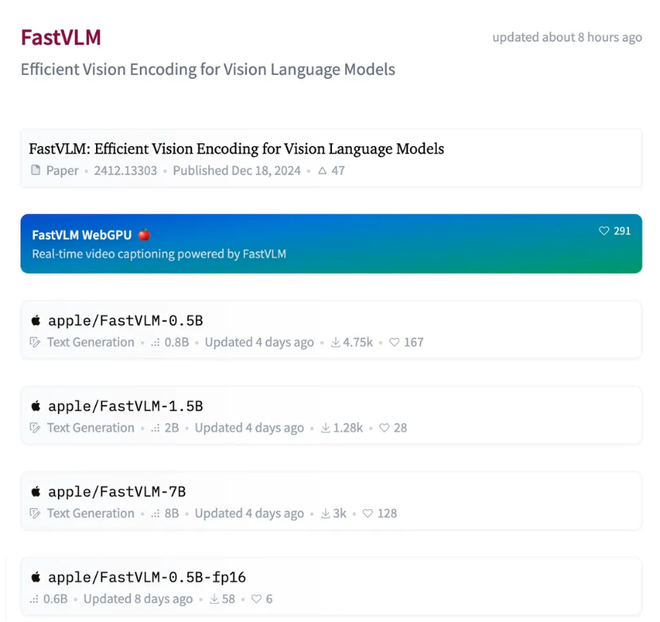Click the Apple logo beside FastVLM-0.5B
The width and height of the screenshot is (660, 622).
pos(36,321)
